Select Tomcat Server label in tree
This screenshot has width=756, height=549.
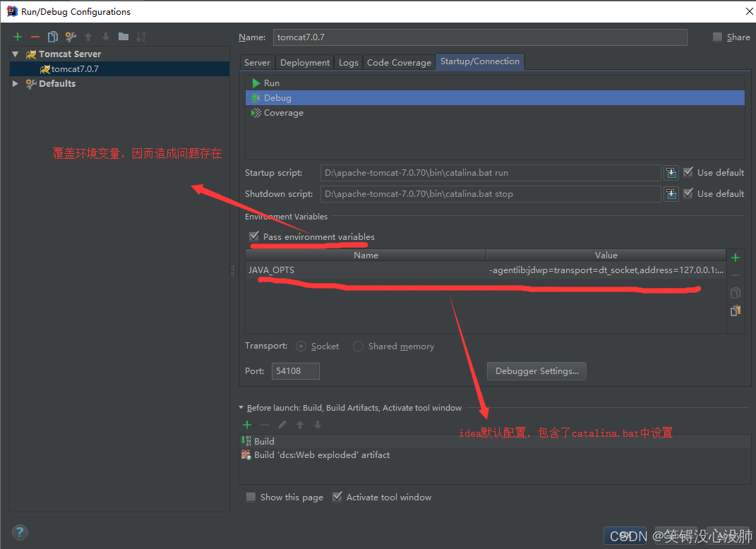pyautogui.click(x=70, y=54)
